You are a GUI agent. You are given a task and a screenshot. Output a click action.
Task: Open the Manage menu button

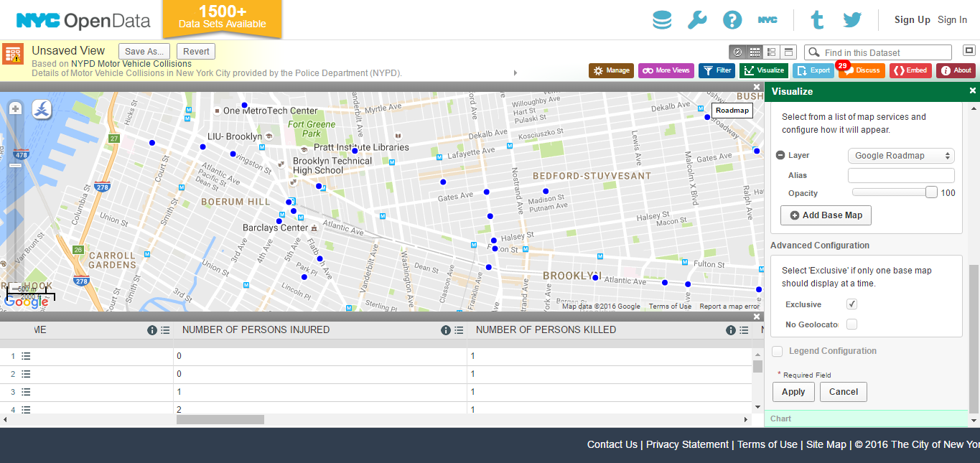(x=611, y=70)
